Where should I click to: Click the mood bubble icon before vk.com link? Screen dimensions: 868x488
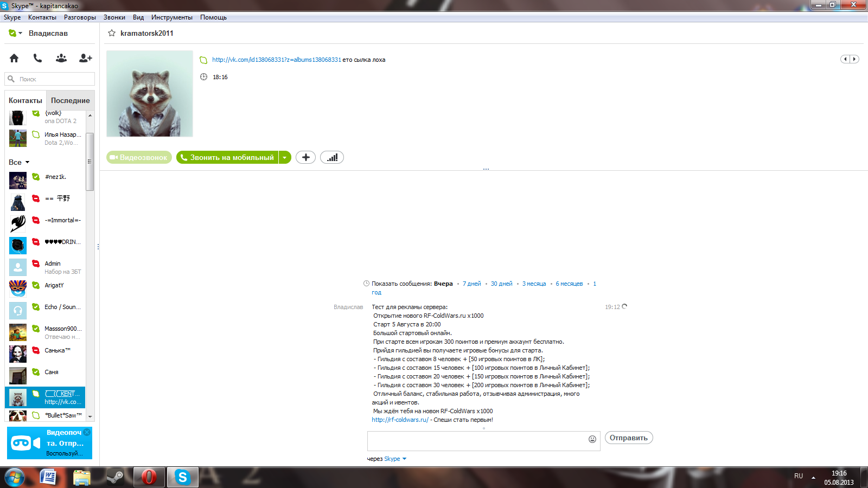point(203,60)
